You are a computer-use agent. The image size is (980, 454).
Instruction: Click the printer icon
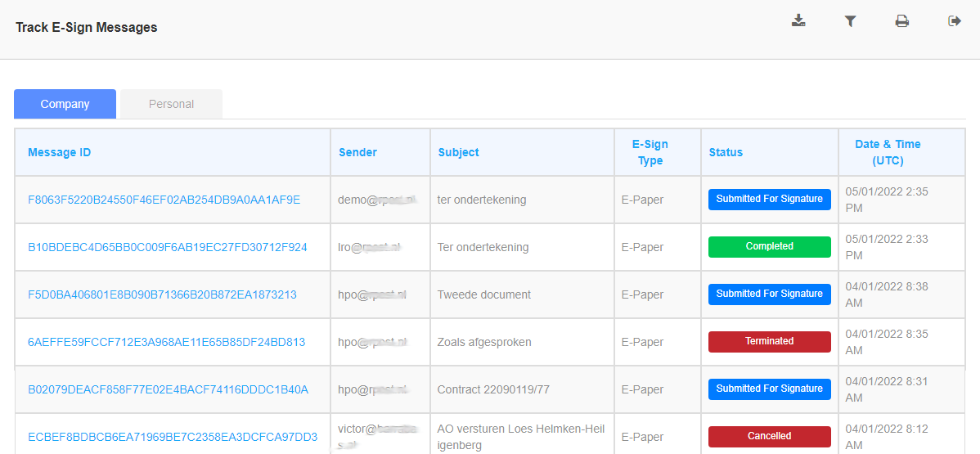pos(901,21)
